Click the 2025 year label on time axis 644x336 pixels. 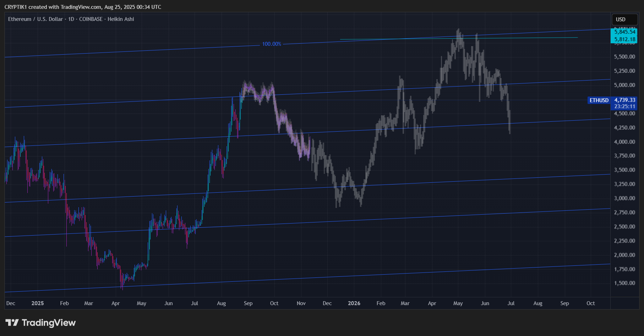coord(38,303)
